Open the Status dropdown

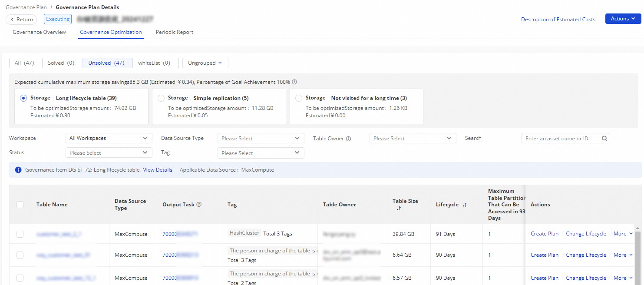click(109, 153)
